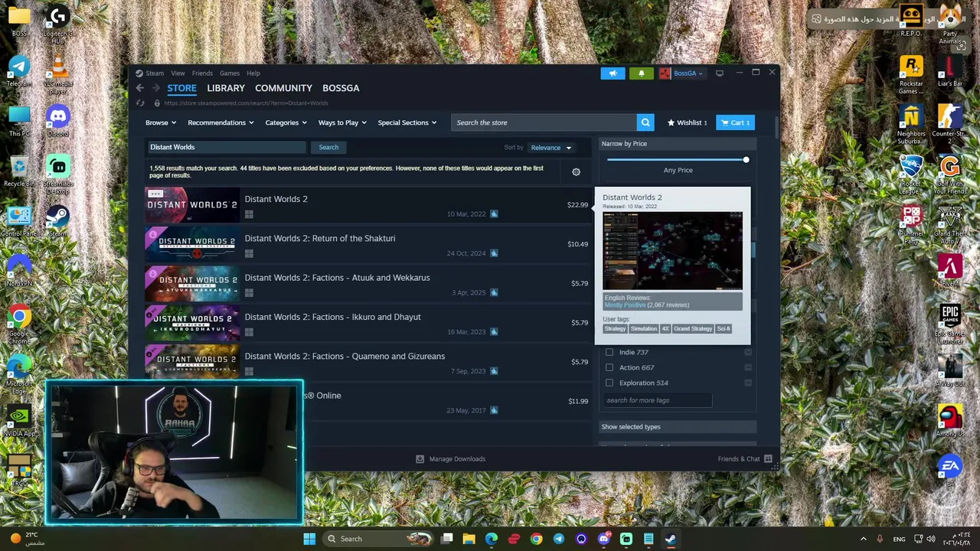Check the Indie tag filter
This screenshot has width=980, height=551.
point(609,352)
